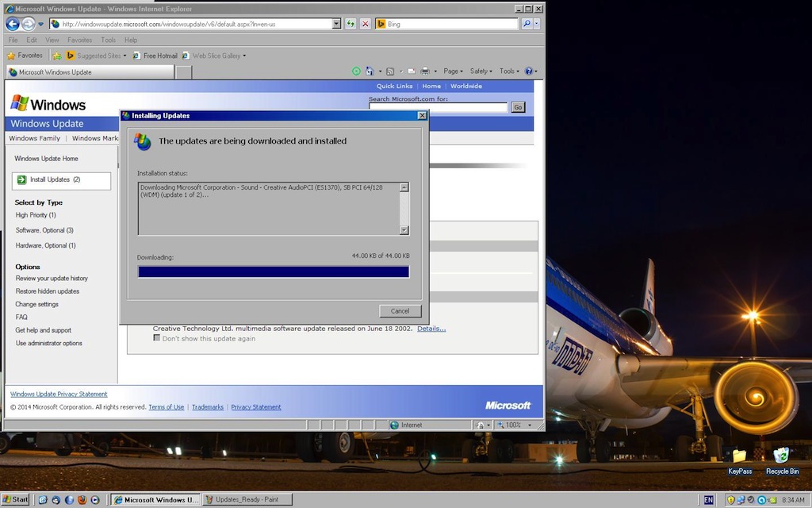The width and height of the screenshot is (812, 508).
Task: Click the Print icon in command bar
Action: click(425, 71)
